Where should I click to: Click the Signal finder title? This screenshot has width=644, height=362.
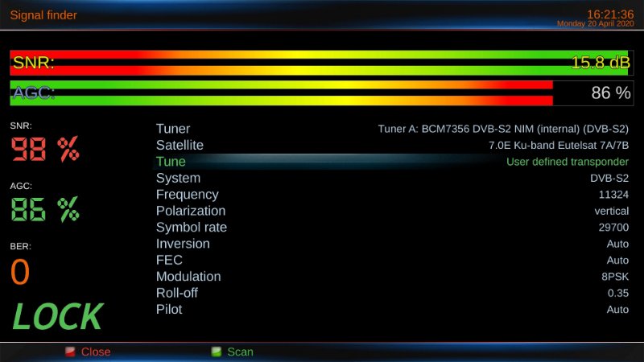(43, 15)
